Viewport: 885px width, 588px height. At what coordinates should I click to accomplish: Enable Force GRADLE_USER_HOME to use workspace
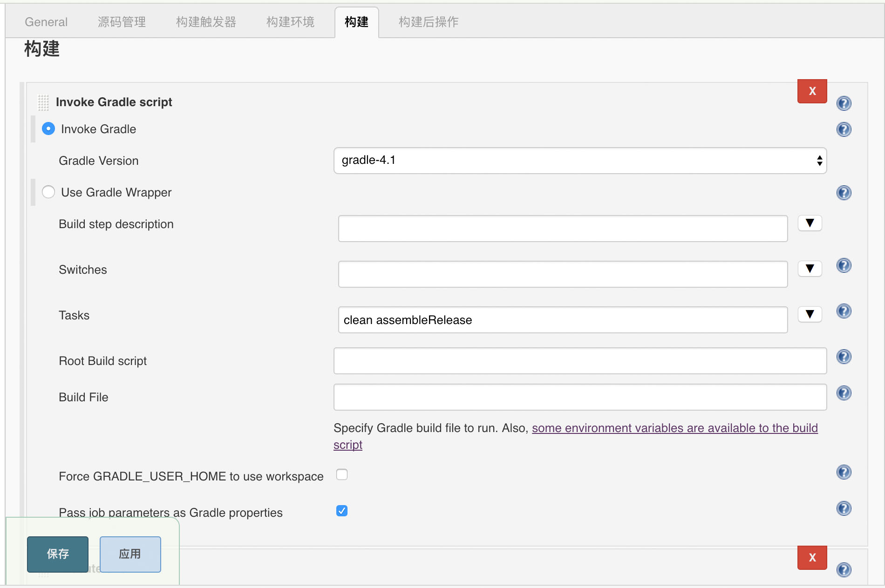[x=342, y=474]
